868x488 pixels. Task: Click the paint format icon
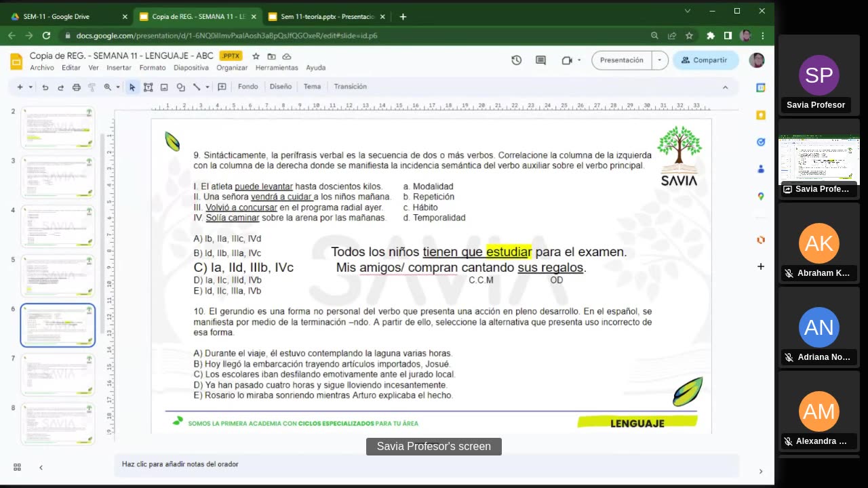click(x=92, y=87)
